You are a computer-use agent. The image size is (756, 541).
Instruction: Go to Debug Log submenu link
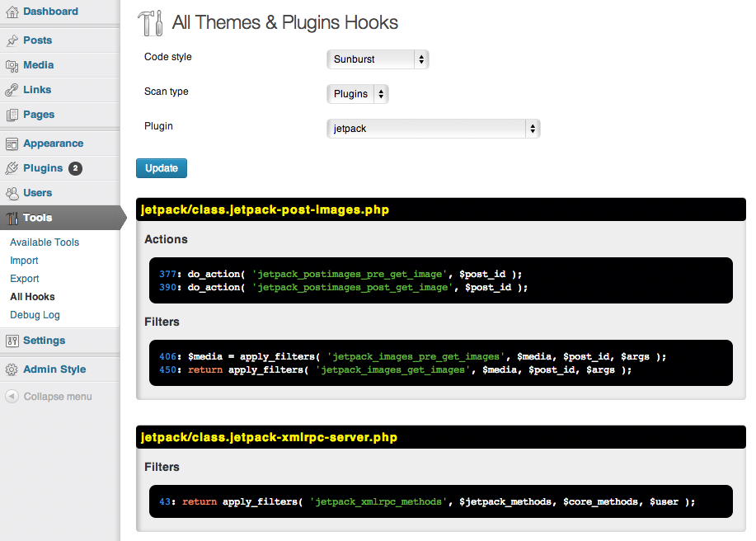[x=35, y=315]
